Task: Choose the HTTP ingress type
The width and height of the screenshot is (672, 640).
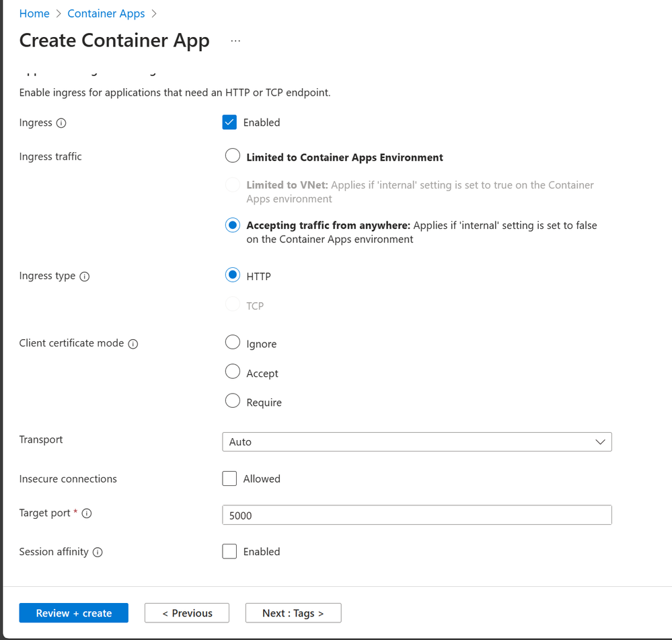Action: coord(233,275)
